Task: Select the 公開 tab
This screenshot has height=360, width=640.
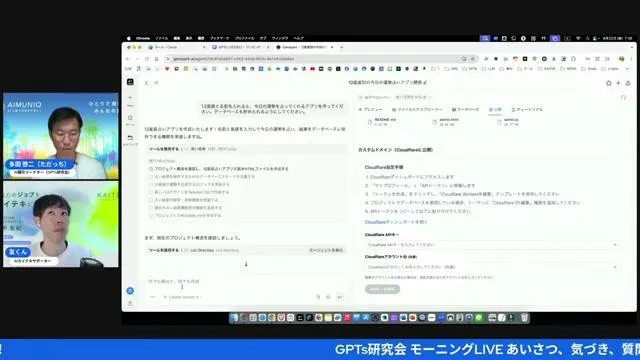Action: pos(495,110)
